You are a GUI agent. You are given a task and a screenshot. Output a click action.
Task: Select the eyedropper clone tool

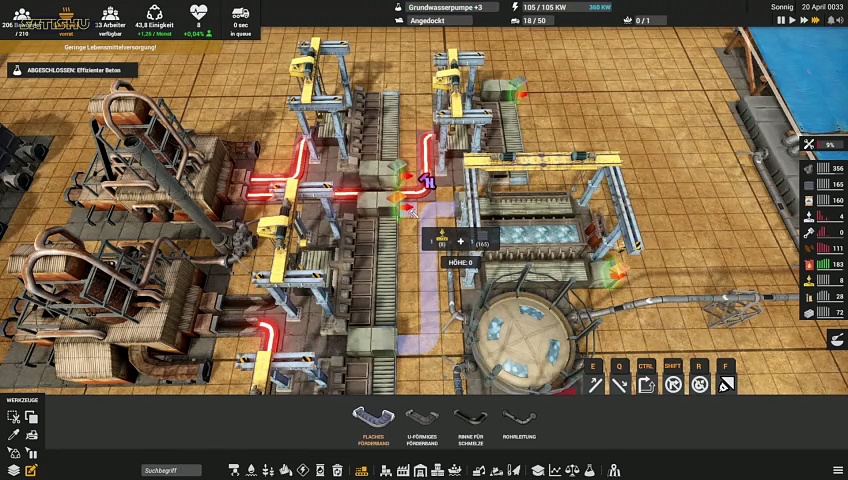coord(14,435)
